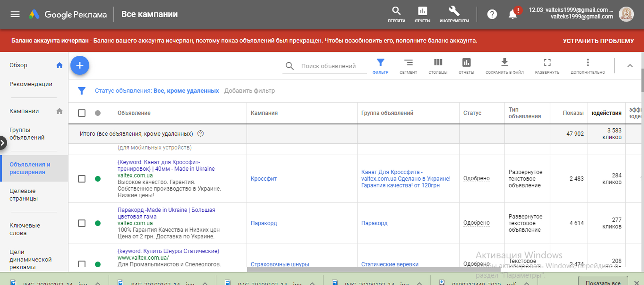Show notifications via the bell icon
The height and width of the screenshot is (285, 644).
coord(513,14)
